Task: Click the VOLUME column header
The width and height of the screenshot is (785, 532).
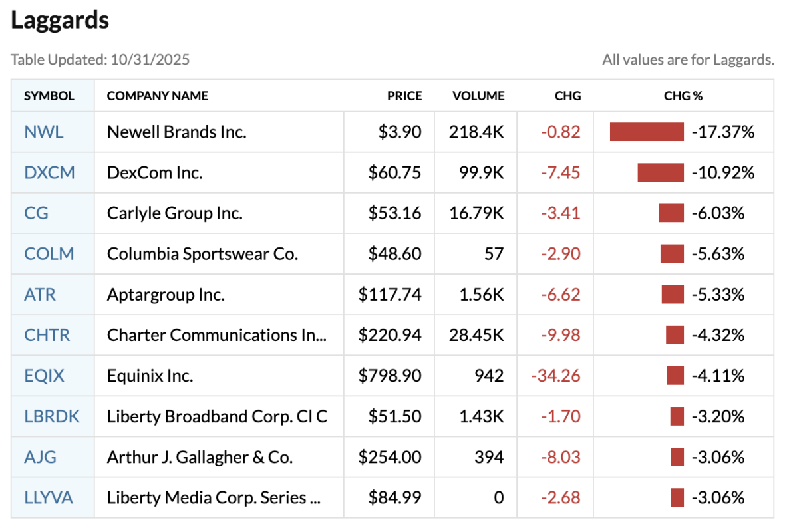Action: tap(478, 96)
